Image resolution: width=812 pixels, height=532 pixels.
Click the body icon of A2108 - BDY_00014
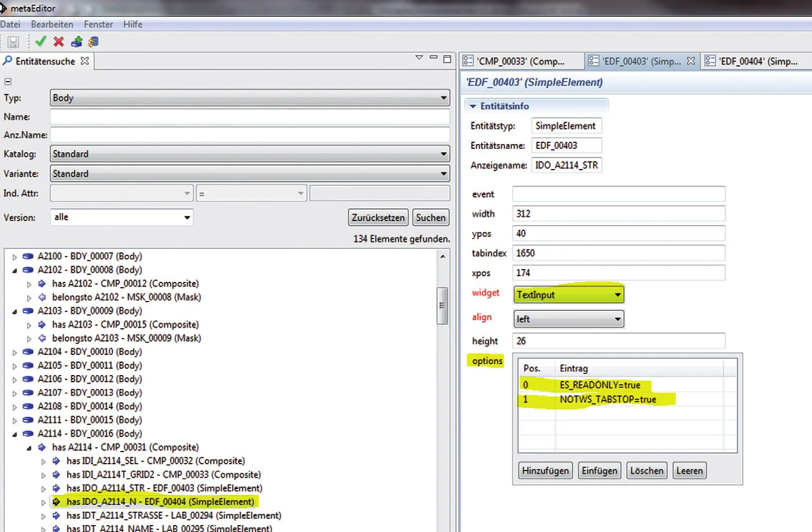coord(28,406)
